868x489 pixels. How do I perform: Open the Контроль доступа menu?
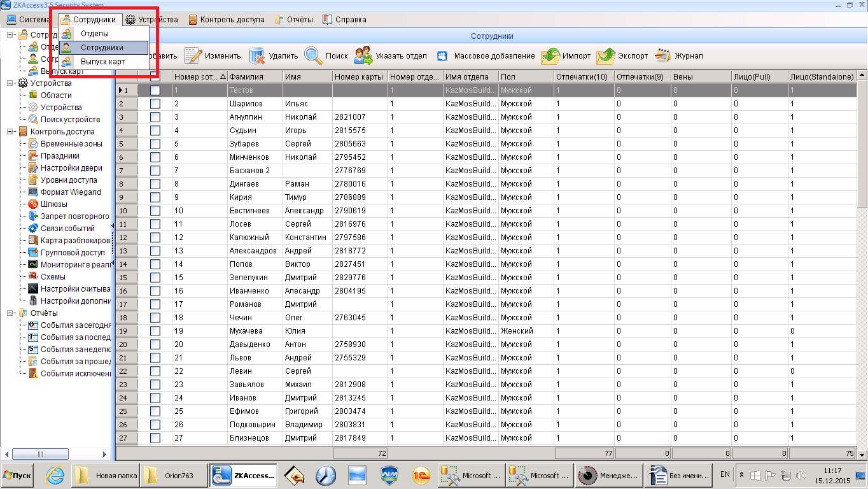click(x=226, y=20)
